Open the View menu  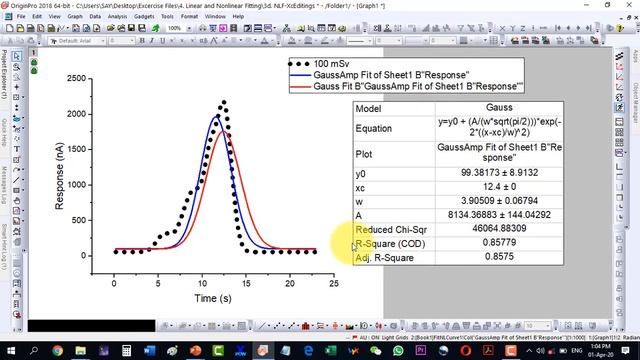coord(54,17)
